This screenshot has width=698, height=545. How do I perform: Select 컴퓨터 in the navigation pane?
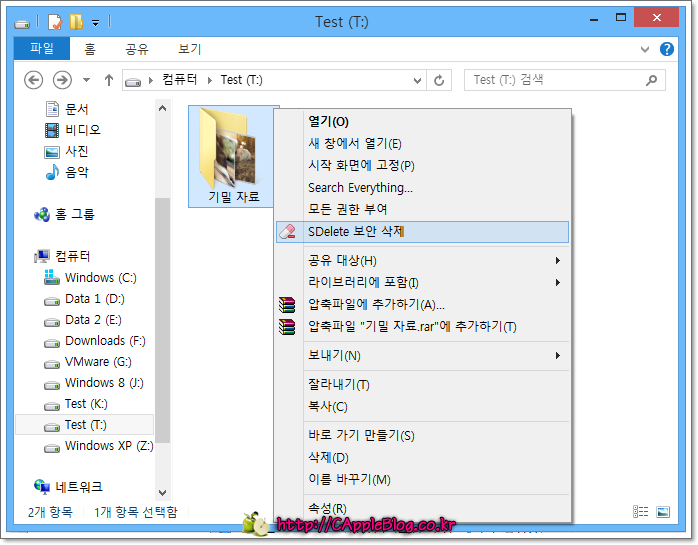click(62, 256)
